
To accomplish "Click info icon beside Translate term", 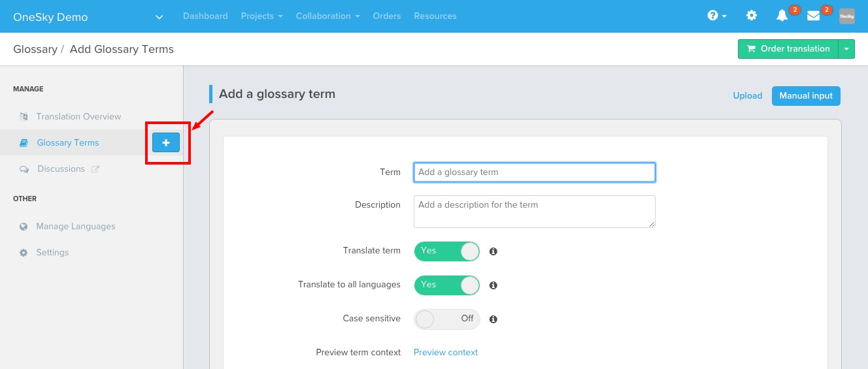I will [493, 251].
